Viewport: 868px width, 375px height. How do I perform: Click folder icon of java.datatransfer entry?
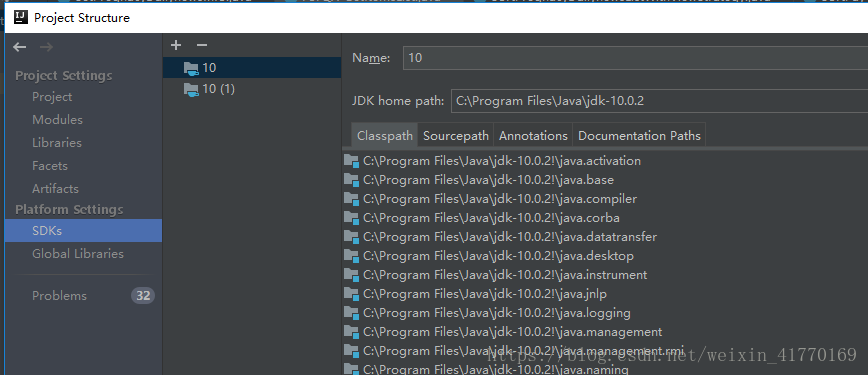click(351, 237)
